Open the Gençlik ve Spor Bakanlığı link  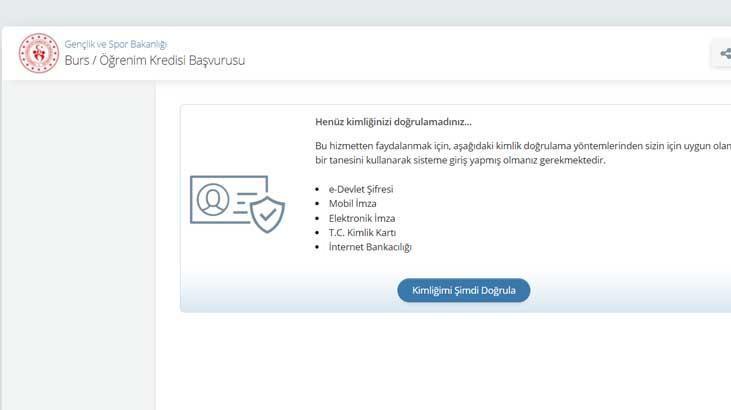[116, 44]
